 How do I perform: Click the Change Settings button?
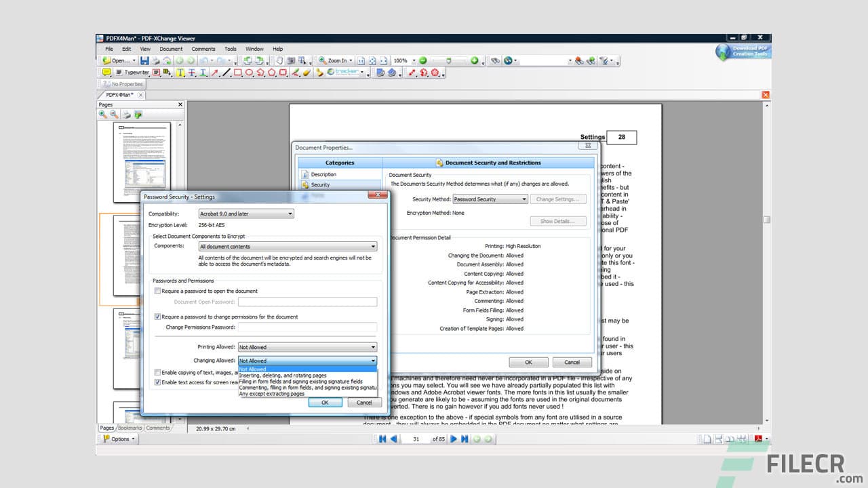(557, 199)
